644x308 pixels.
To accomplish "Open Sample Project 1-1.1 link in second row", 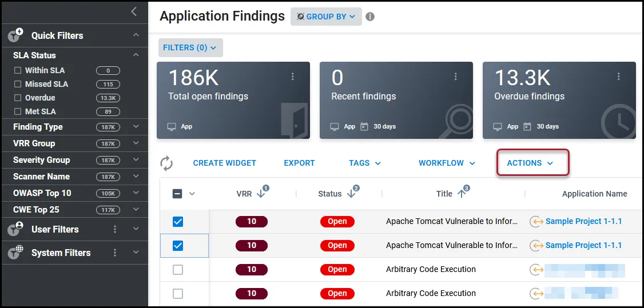I will [583, 245].
